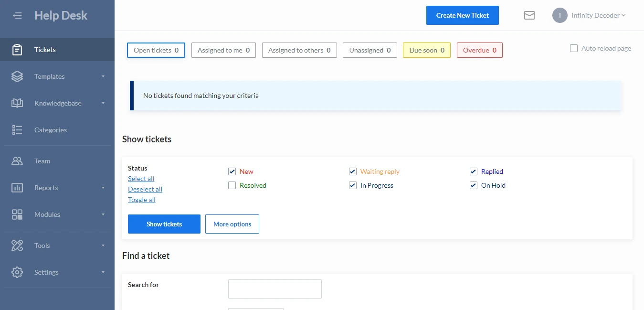The image size is (644, 310).
Task: Open Categories via its list icon
Action: coord(17,130)
